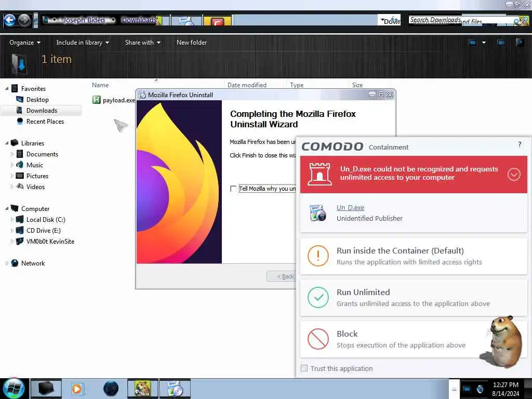The image size is (532, 399).
Task: Click the green checkmark Run Unlimited icon
Action: pyautogui.click(x=318, y=298)
